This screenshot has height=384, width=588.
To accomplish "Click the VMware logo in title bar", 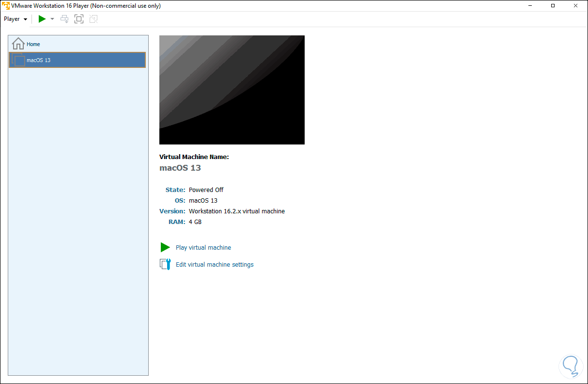I will click(x=6, y=6).
